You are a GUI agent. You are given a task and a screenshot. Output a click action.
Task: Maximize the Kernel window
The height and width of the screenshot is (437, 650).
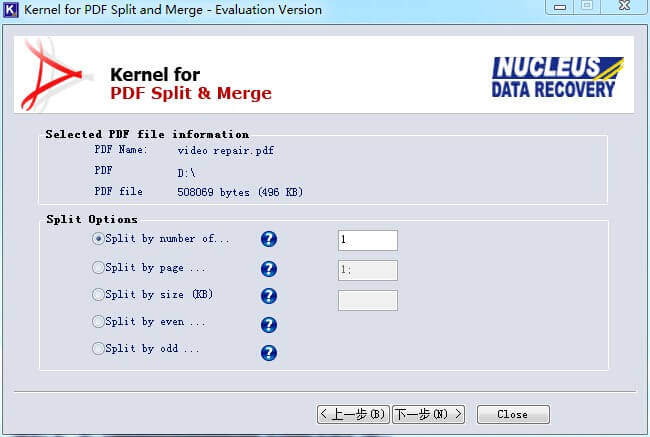pyautogui.click(x=586, y=6)
